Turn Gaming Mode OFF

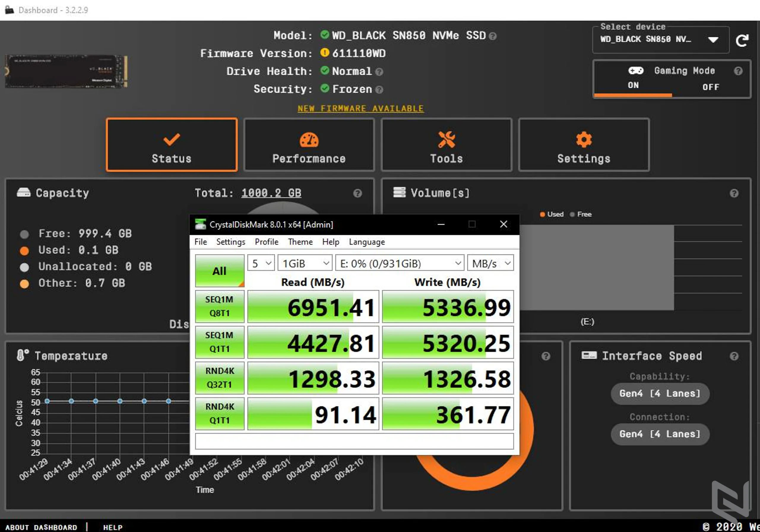pyautogui.click(x=711, y=87)
